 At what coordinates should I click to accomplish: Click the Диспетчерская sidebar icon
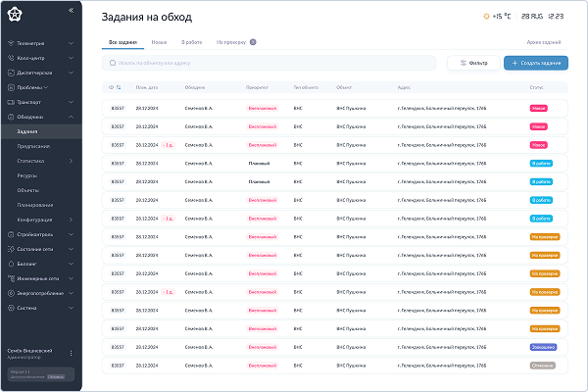coord(11,73)
